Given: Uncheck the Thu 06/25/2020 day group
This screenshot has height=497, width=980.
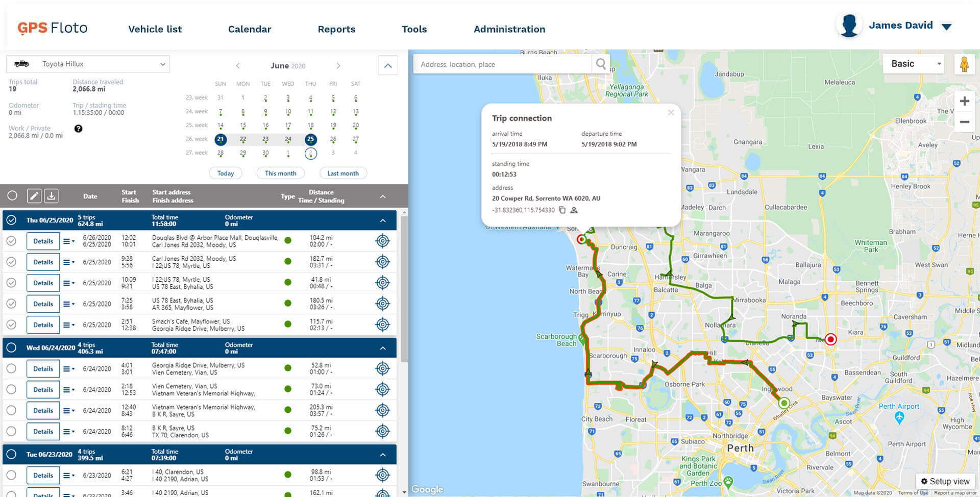Looking at the screenshot, I should (x=11, y=220).
